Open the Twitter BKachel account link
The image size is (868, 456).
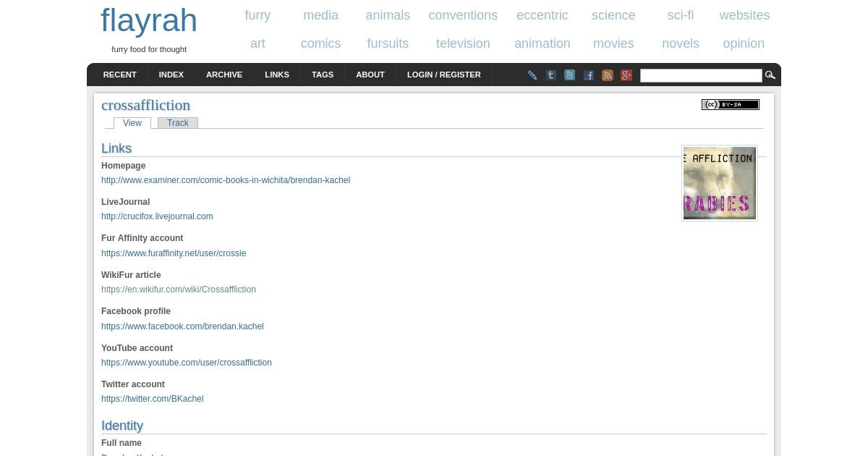pos(152,399)
